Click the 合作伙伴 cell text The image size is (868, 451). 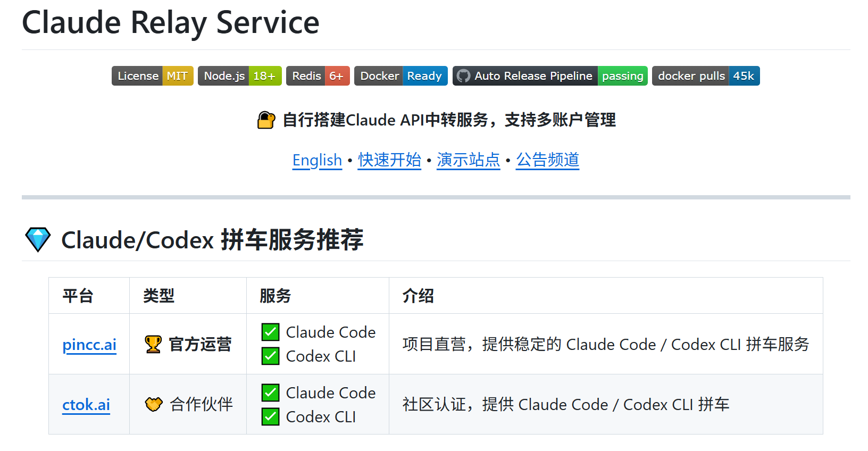point(202,404)
